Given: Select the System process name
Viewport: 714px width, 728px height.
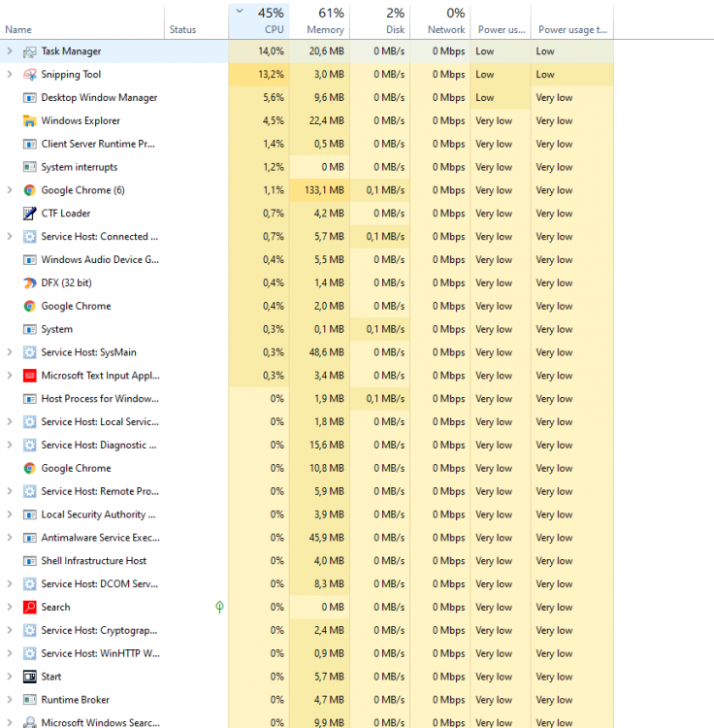Looking at the screenshot, I should [x=56, y=329].
